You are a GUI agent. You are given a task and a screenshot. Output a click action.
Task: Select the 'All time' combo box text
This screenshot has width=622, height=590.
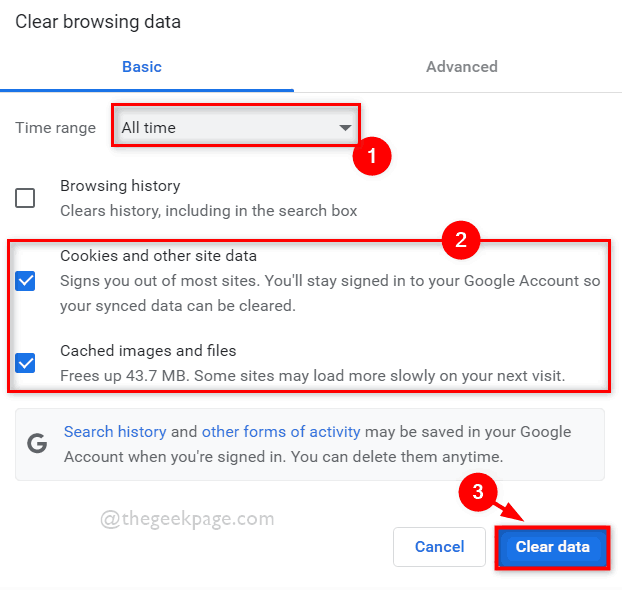[148, 128]
